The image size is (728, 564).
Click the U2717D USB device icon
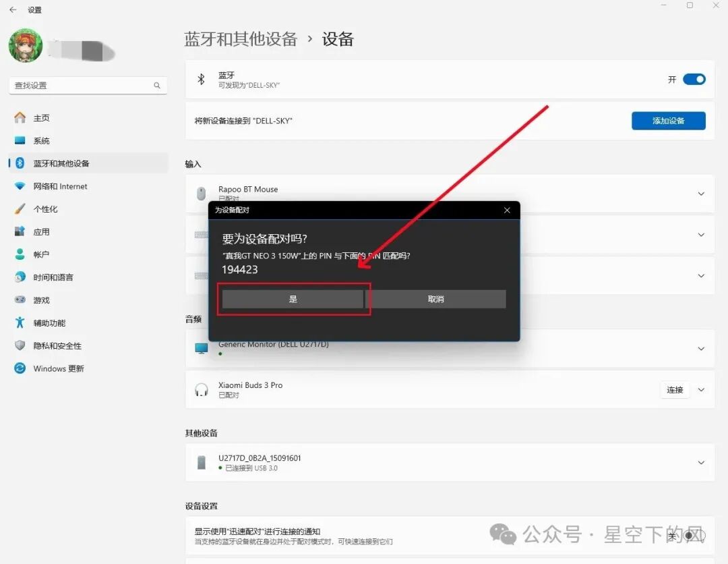(202, 463)
